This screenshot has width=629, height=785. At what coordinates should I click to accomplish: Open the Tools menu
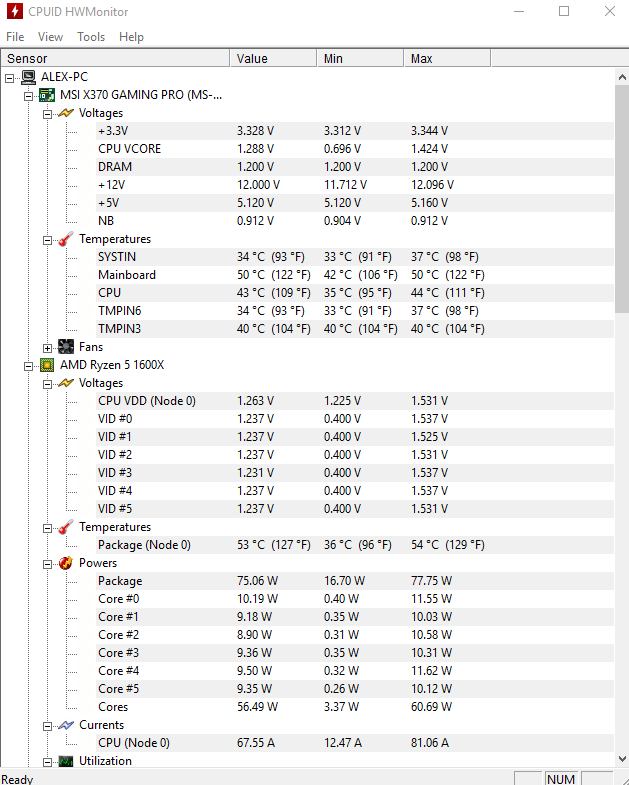coord(91,37)
